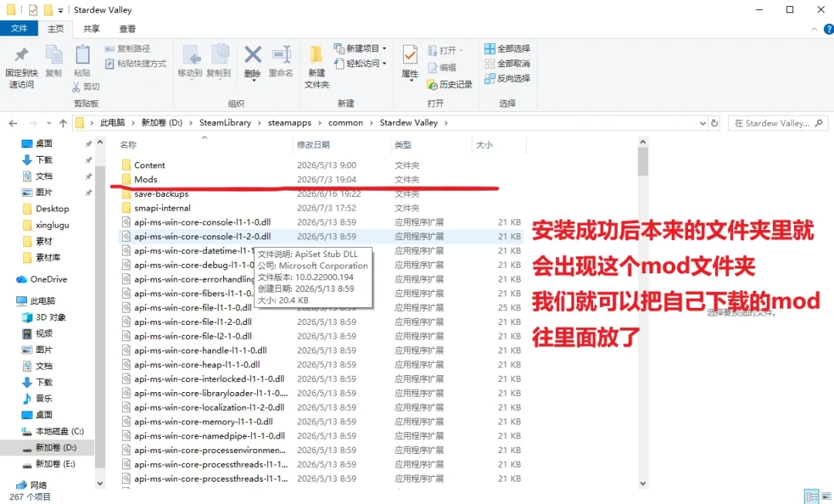Open the xinglugu folder in sidebar

pyautogui.click(x=53, y=225)
